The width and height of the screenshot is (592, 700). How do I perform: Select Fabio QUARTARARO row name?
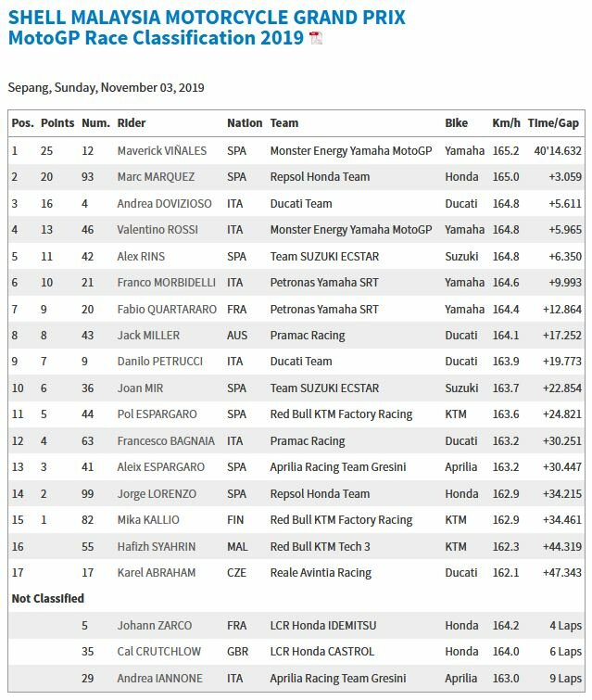click(x=167, y=309)
